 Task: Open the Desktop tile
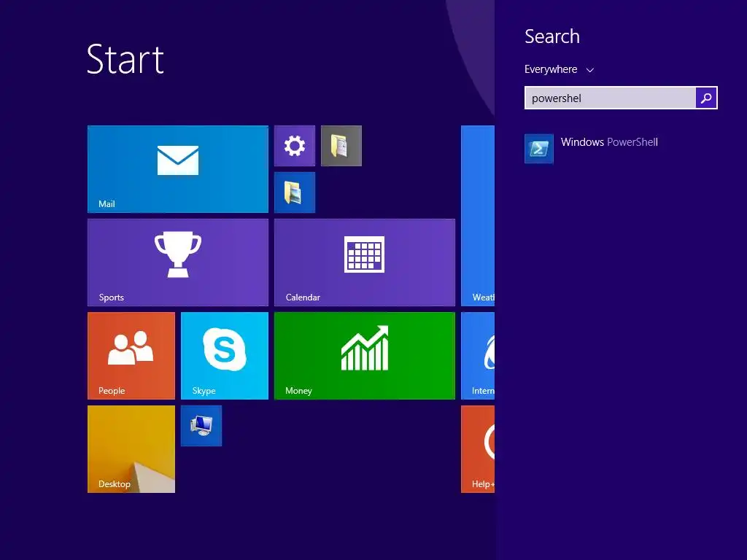[x=131, y=449]
